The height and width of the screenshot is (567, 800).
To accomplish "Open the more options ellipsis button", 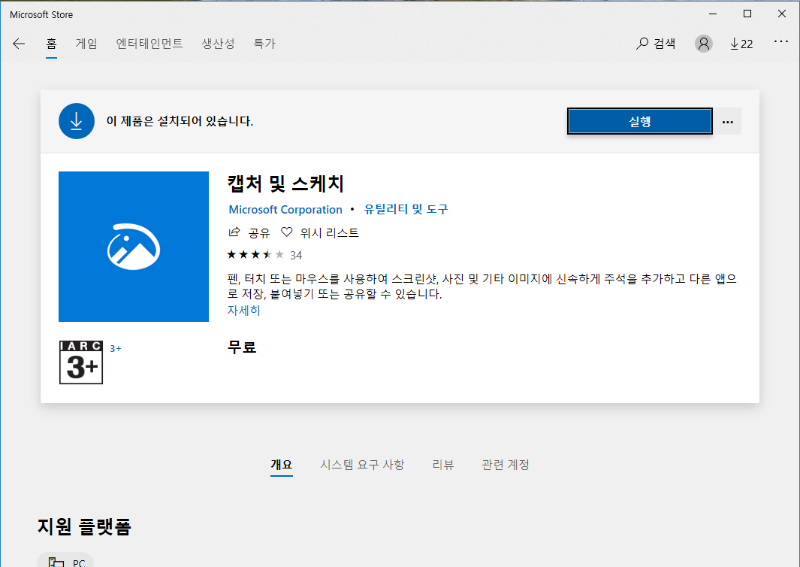I will (x=728, y=121).
